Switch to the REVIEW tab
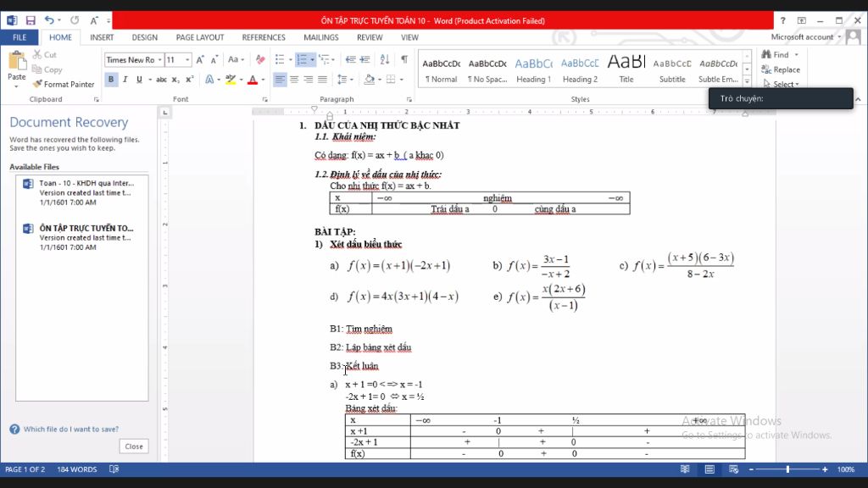Viewport: 868px width, 488px height. 370,37
